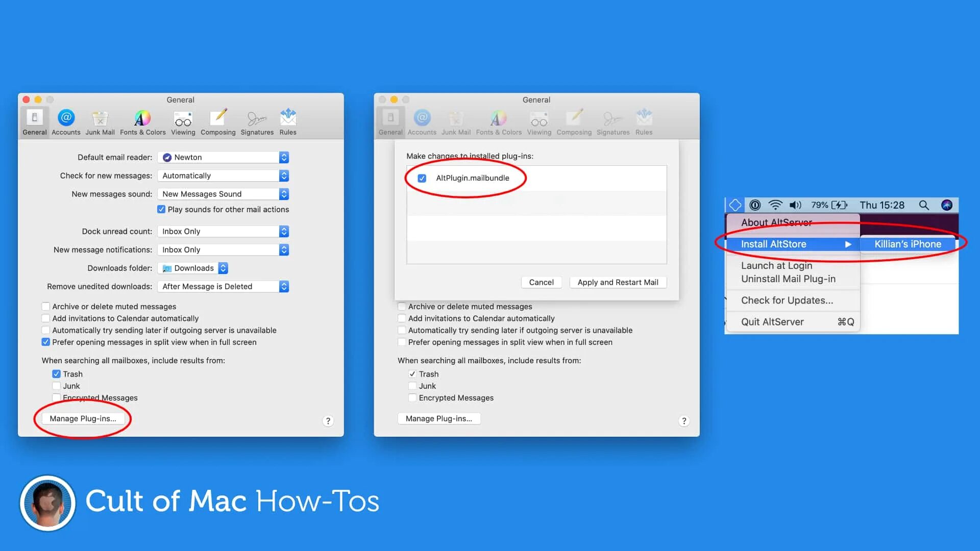Image resolution: width=980 pixels, height=551 pixels.
Task: Click AltServer icon in menu bar
Action: [x=734, y=205]
